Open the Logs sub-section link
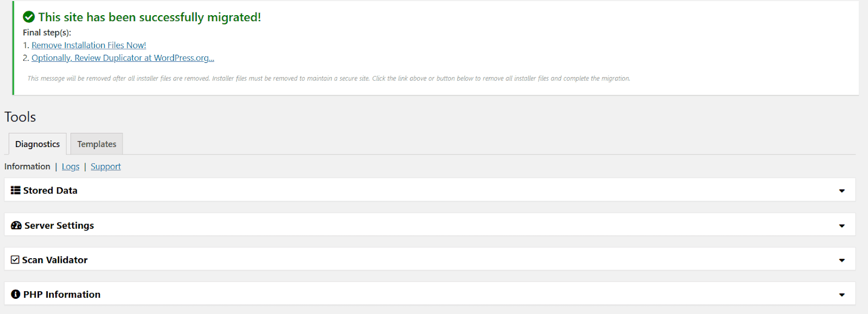Screen dimensions: 868x314 71,166
